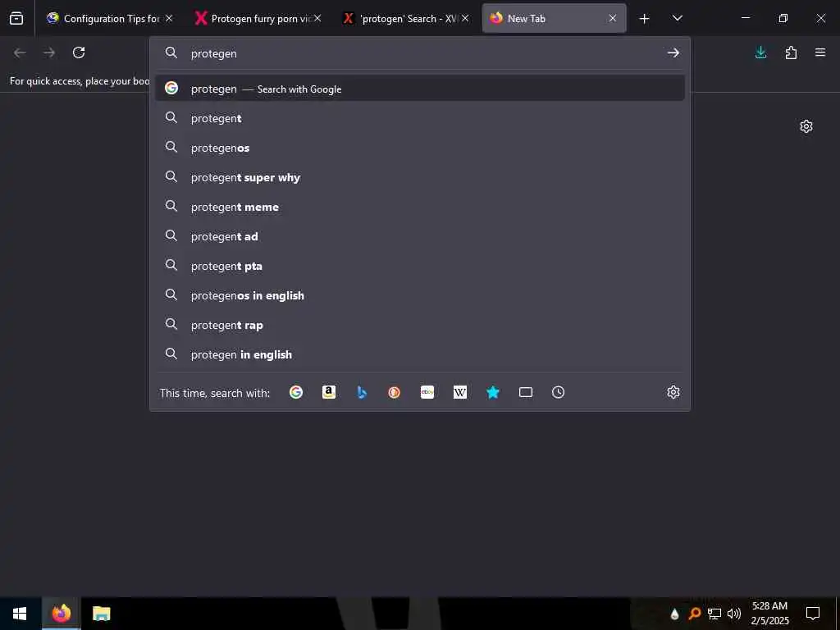Search History using clock icon
The image size is (840, 630).
(558, 392)
